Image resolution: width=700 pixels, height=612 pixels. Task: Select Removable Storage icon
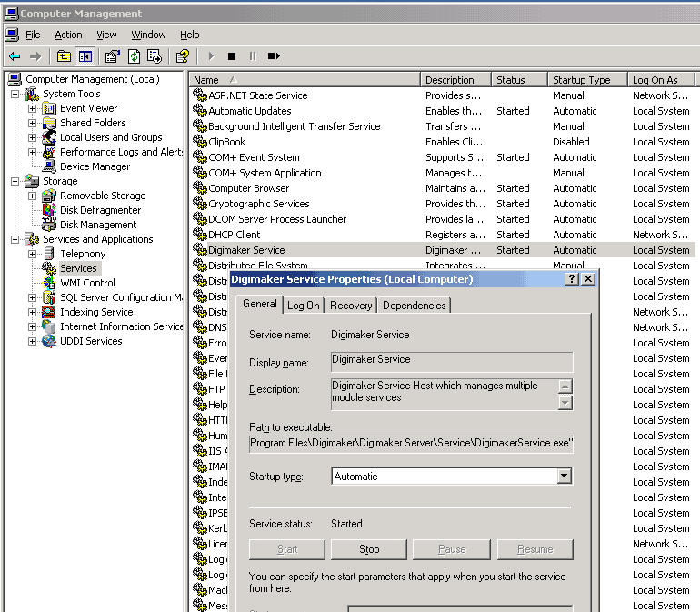[49, 196]
